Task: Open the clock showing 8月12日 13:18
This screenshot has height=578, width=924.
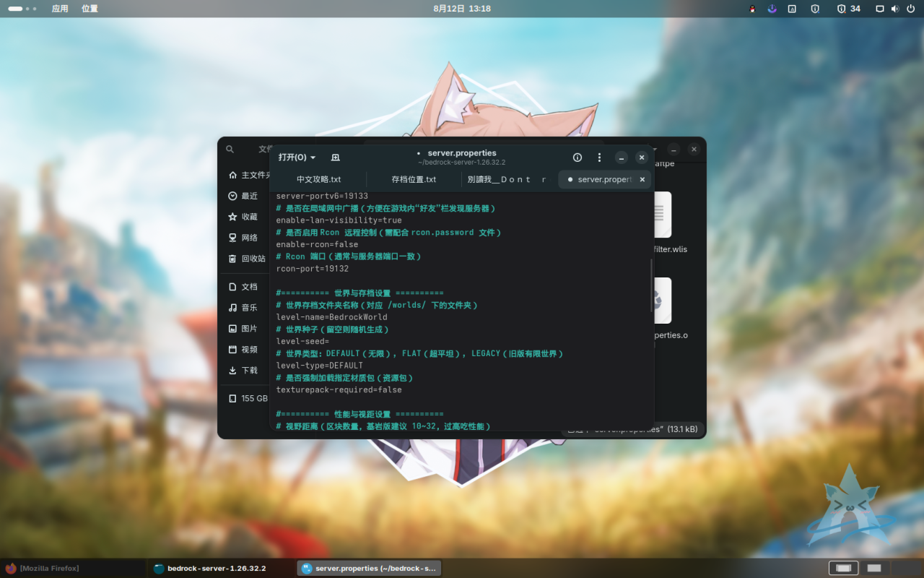Action: pyautogui.click(x=462, y=9)
